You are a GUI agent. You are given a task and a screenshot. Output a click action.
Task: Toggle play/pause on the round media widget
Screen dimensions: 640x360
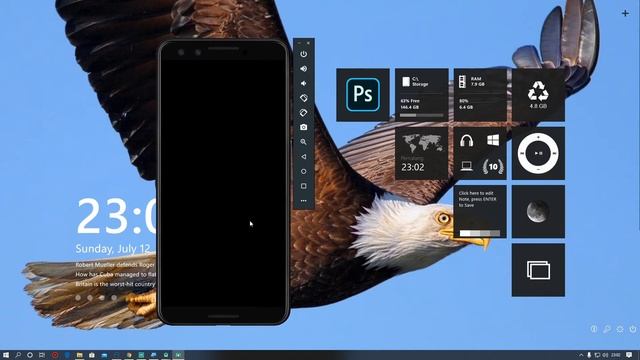pyautogui.click(x=538, y=153)
